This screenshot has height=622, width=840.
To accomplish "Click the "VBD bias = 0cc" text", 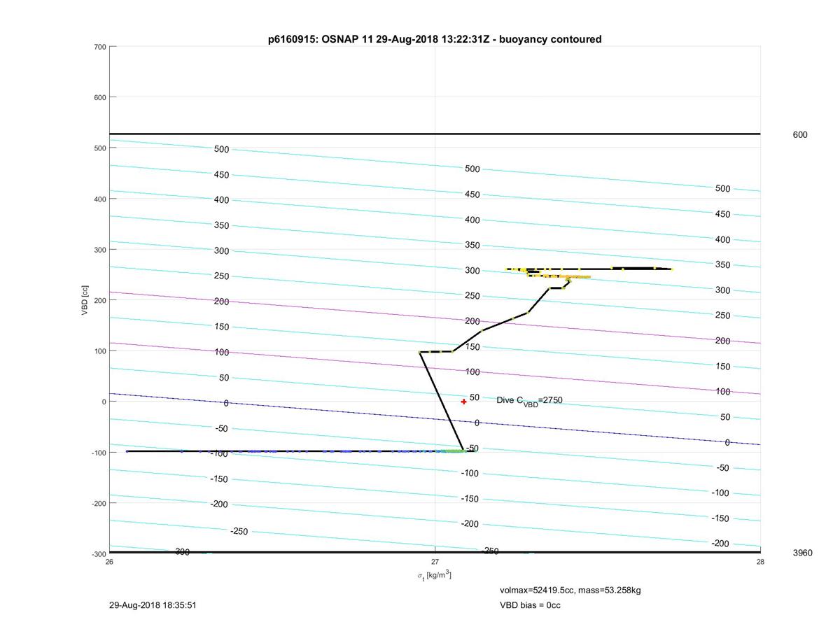I will pyautogui.click(x=530, y=605).
